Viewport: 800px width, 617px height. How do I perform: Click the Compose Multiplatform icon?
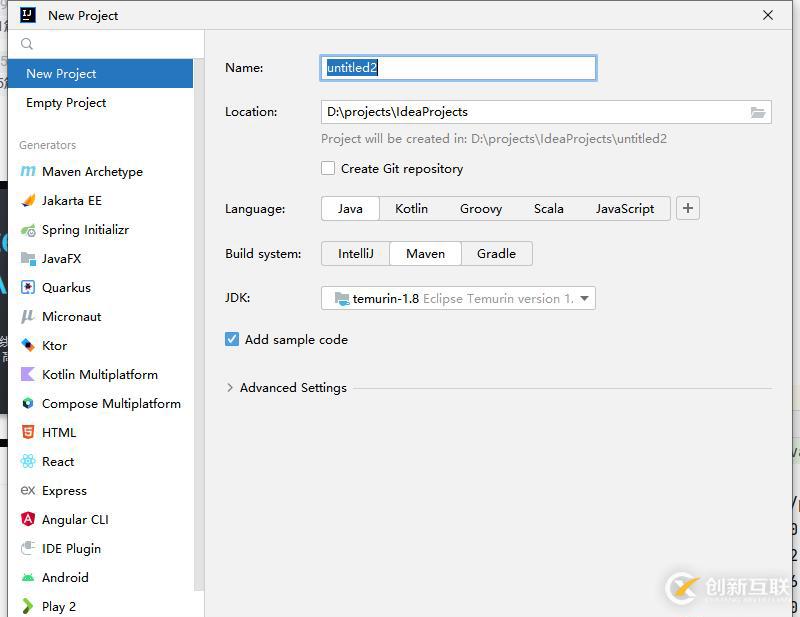(28, 404)
